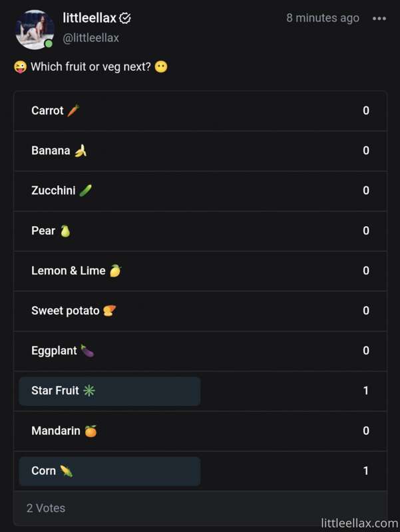This screenshot has width=400, height=532.
Task: Pick Sweet potato in the poll
Action: click(x=200, y=311)
